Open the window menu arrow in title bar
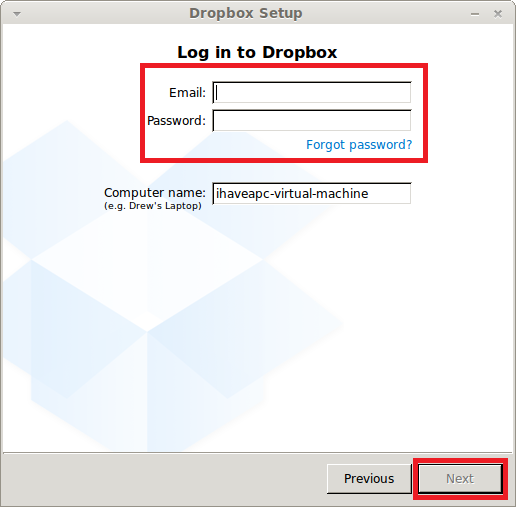The image size is (516, 507). 17,14
